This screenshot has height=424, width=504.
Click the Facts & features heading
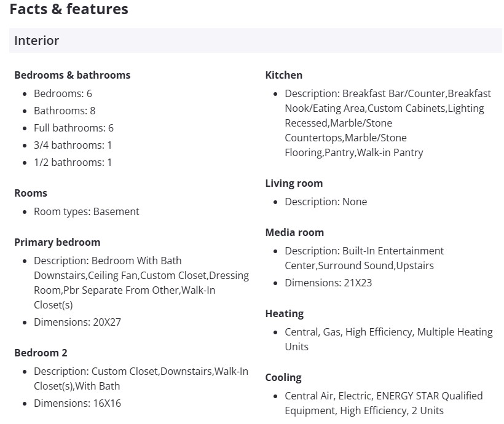coord(69,9)
